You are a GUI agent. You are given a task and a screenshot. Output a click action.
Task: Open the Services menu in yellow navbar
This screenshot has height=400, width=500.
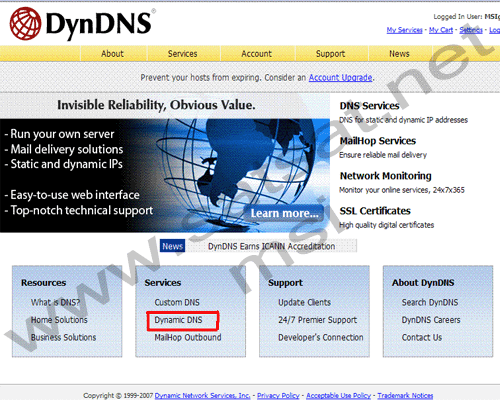click(182, 54)
